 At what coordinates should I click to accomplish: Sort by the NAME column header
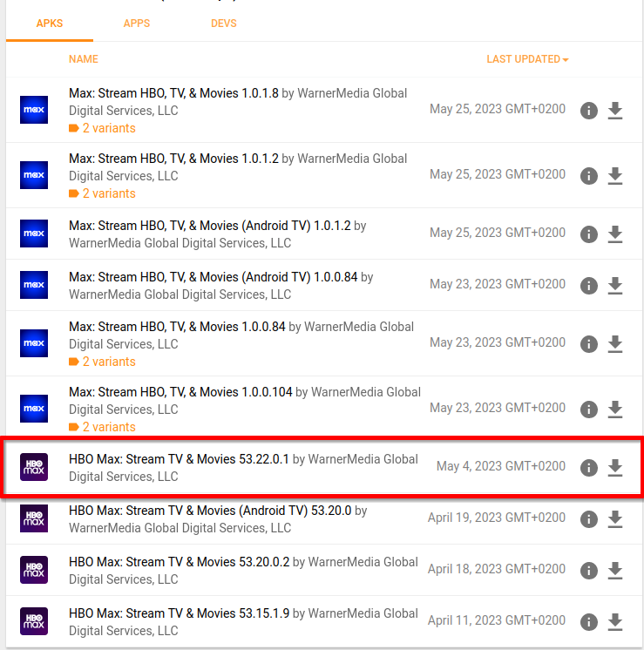84,59
